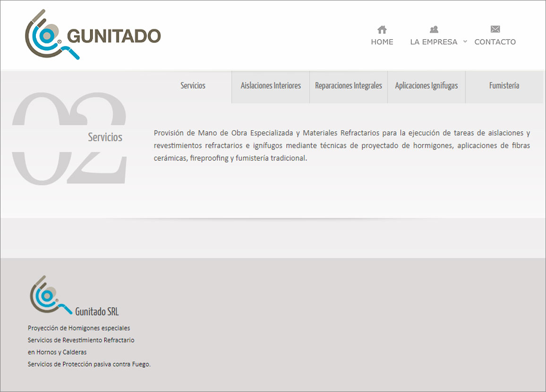
Task: Click the footer line about Hornos y Calderas
Action: (x=57, y=352)
